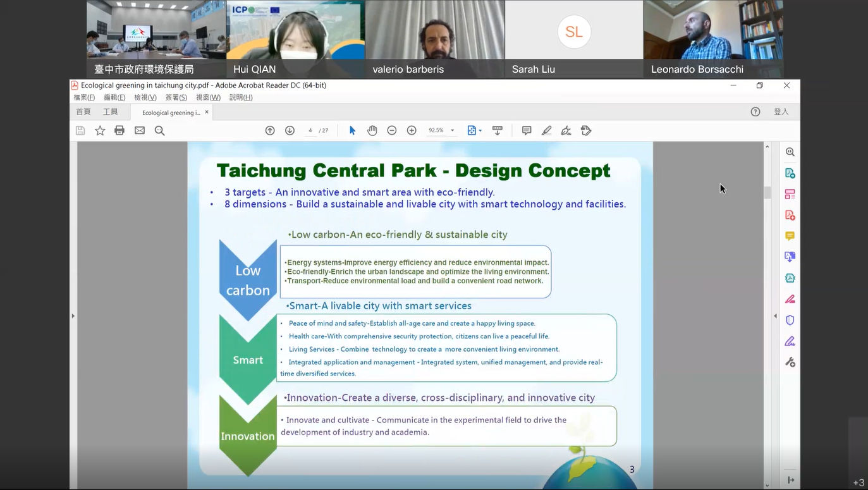Screen dimensions: 868x490
Task: Click the scrolling mode keyboard icon
Action: point(498,130)
